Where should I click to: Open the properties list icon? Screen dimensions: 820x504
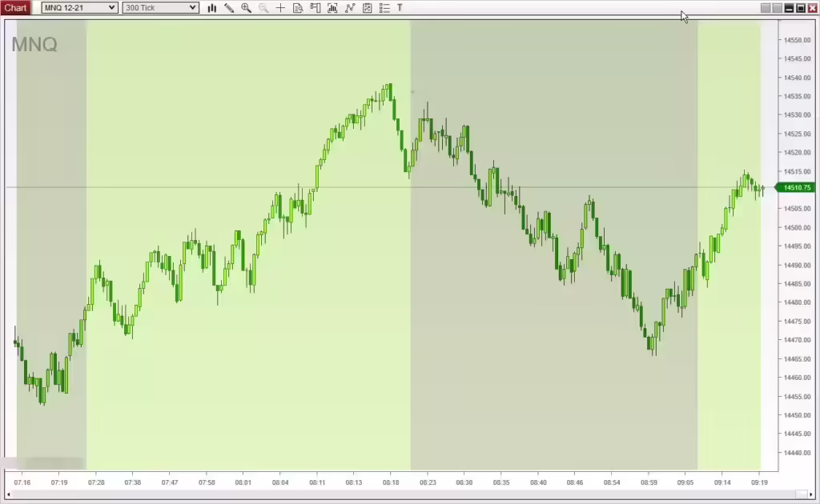click(x=384, y=8)
